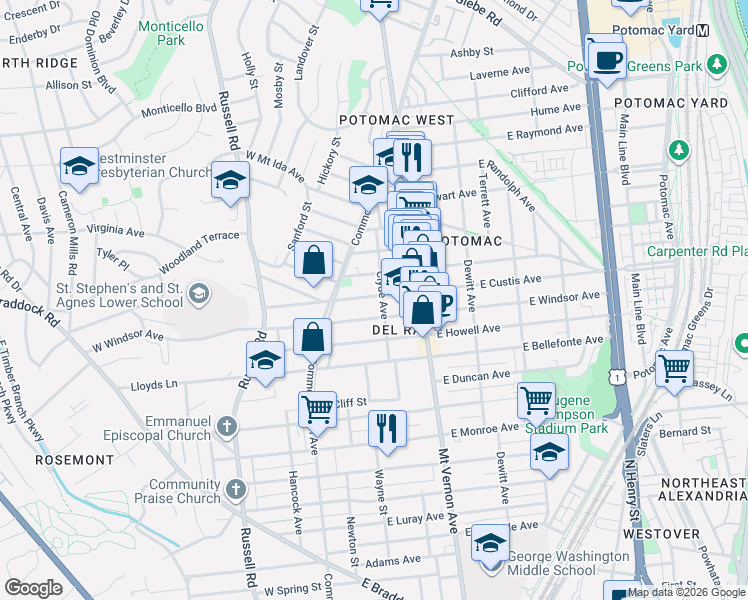Click the ROSEMONT neighborhood label
This screenshot has width=748, height=600.
tap(75, 460)
